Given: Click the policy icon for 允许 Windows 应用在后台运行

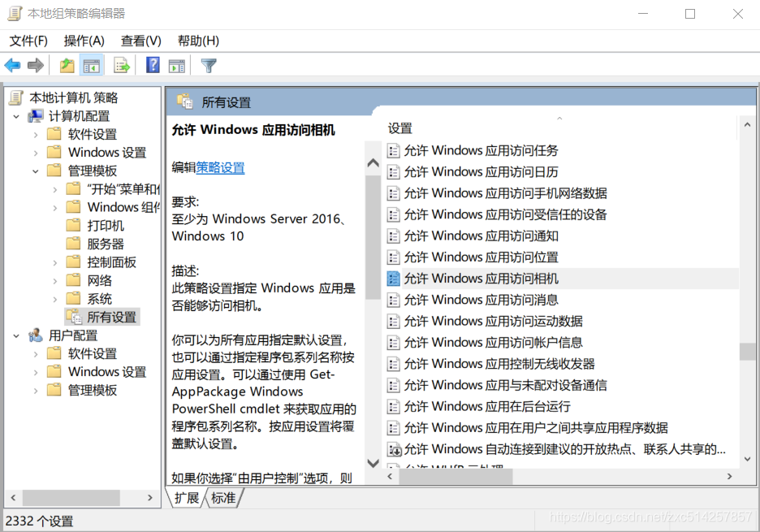Looking at the screenshot, I should (394, 407).
